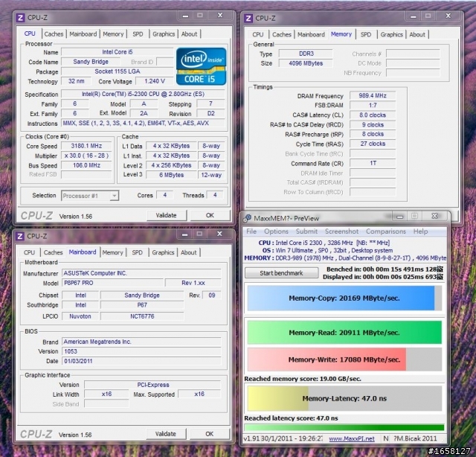Click the CPU-Z icon in Memory window title

tap(248, 18)
